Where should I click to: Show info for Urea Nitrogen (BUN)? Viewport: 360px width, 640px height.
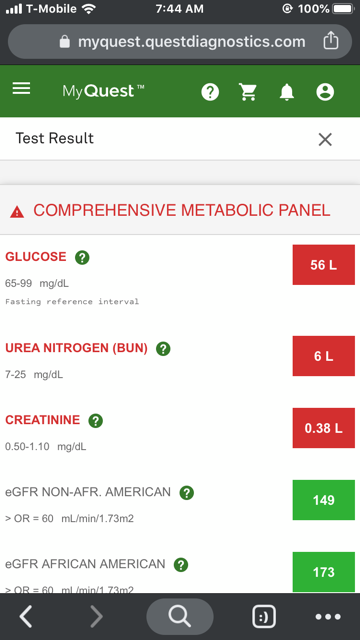pyautogui.click(x=163, y=349)
